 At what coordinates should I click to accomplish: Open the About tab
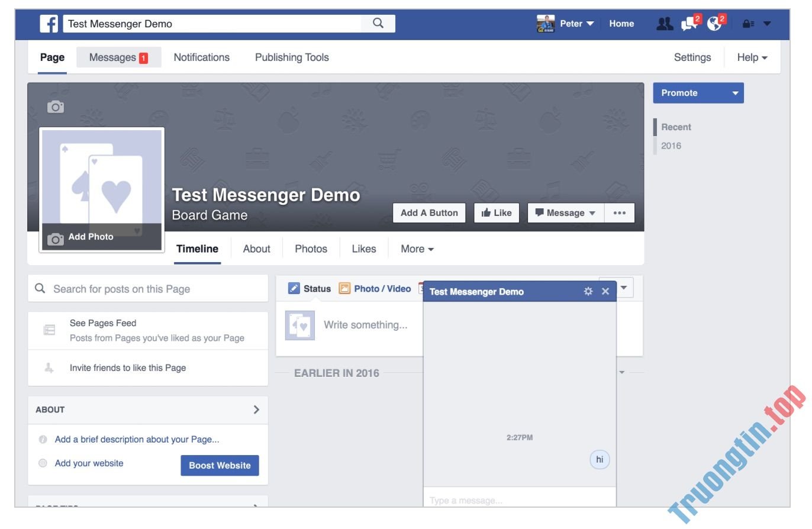point(256,249)
